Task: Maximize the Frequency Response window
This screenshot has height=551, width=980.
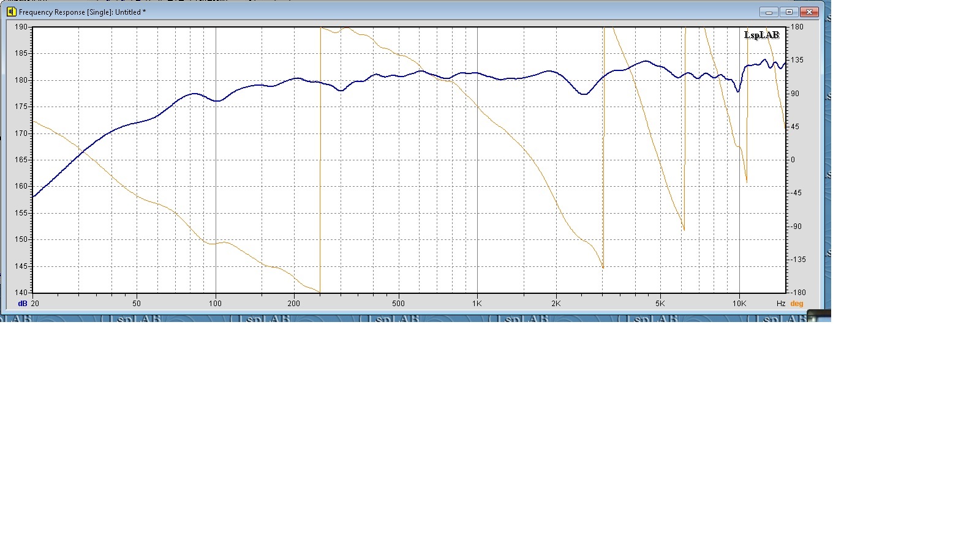Action: (x=789, y=12)
